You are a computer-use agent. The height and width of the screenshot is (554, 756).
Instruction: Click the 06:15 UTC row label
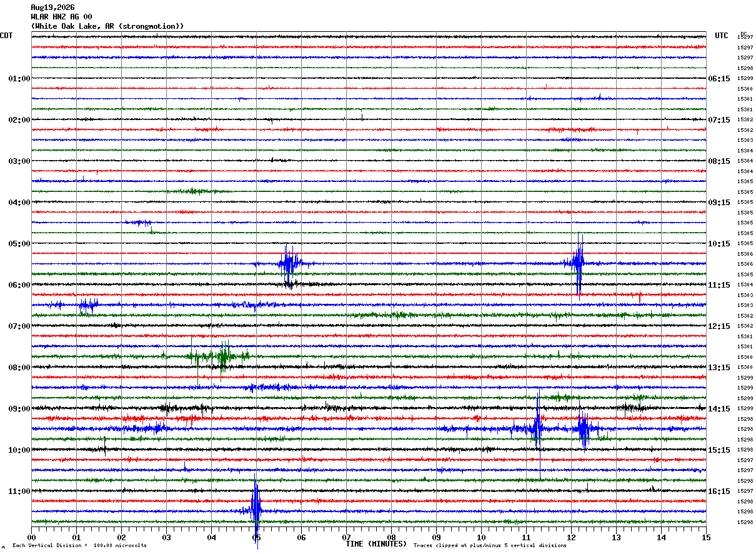[x=719, y=79]
